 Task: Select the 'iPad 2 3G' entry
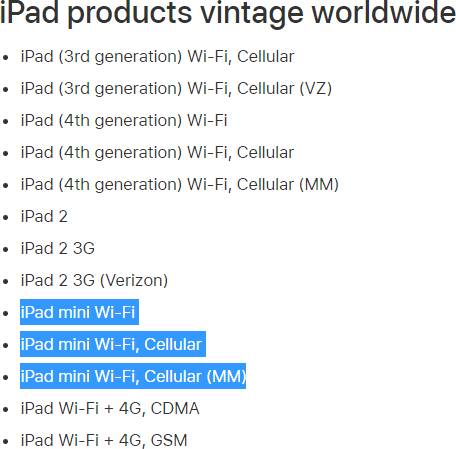point(58,248)
